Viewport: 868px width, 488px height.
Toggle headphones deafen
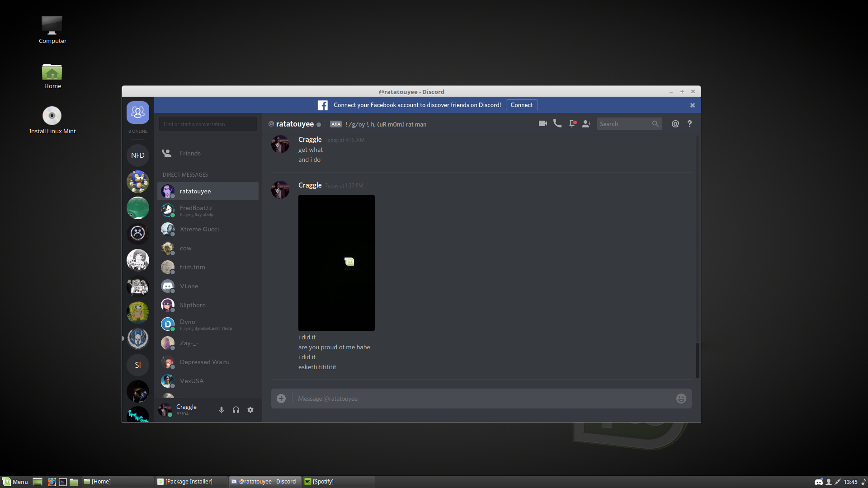(236, 410)
